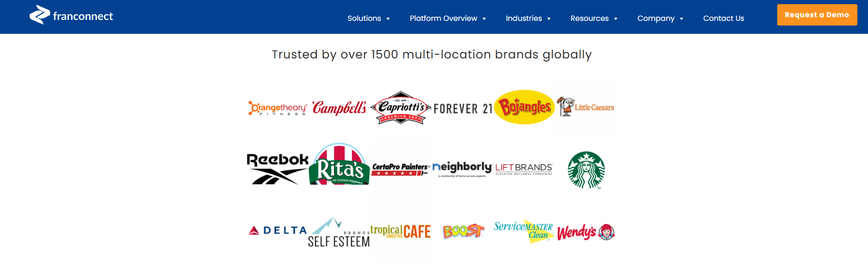This screenshot has height=275, width=868.
Task: Select the Orangetheory Fitness logo
Action: point(277,108)
